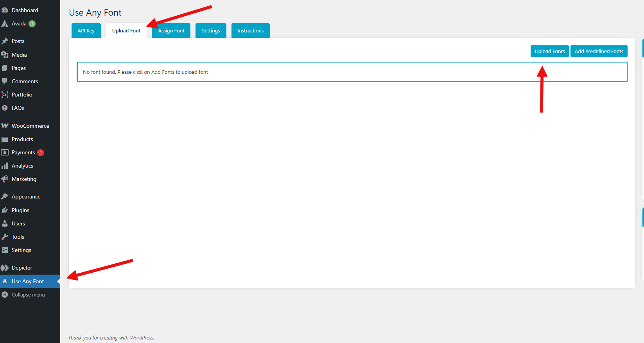Viewport: 644px width, 343px height.
Task: Open the Marketing menu label
Action: (x=24, y=179)
